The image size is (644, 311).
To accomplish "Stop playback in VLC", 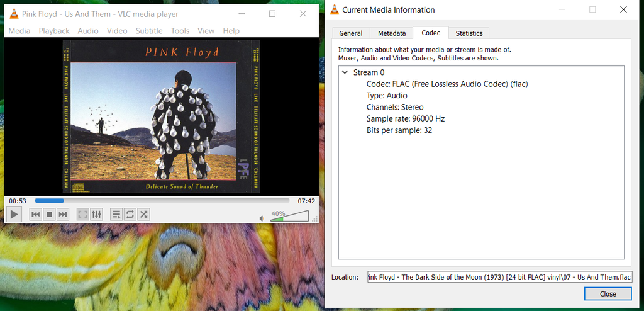I will pyautogui.click(x=49, y=214).
